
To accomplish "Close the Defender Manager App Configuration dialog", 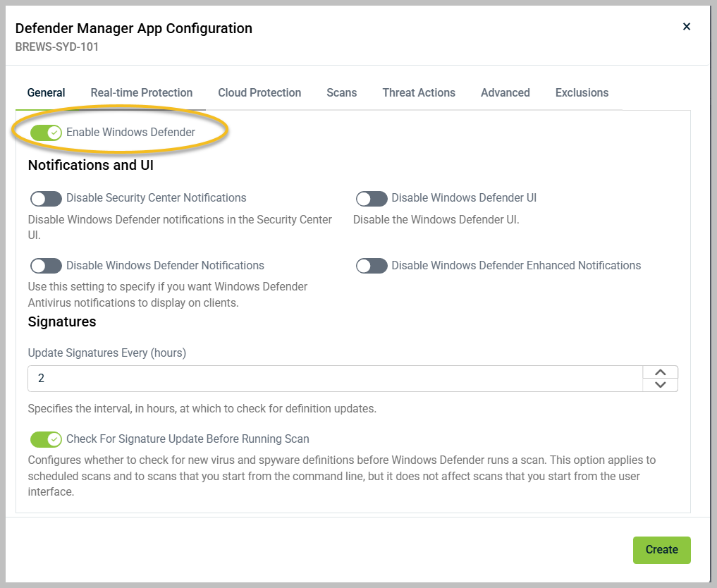I will click(686, 26).
